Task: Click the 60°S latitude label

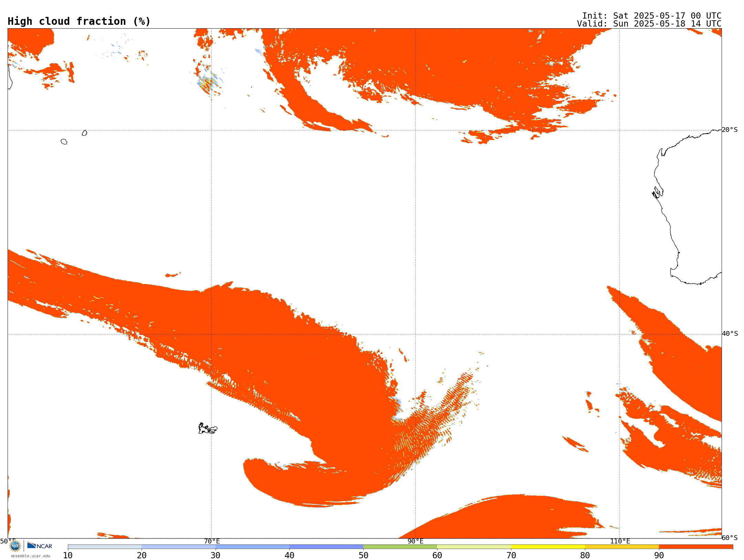Action: [730, 538]
